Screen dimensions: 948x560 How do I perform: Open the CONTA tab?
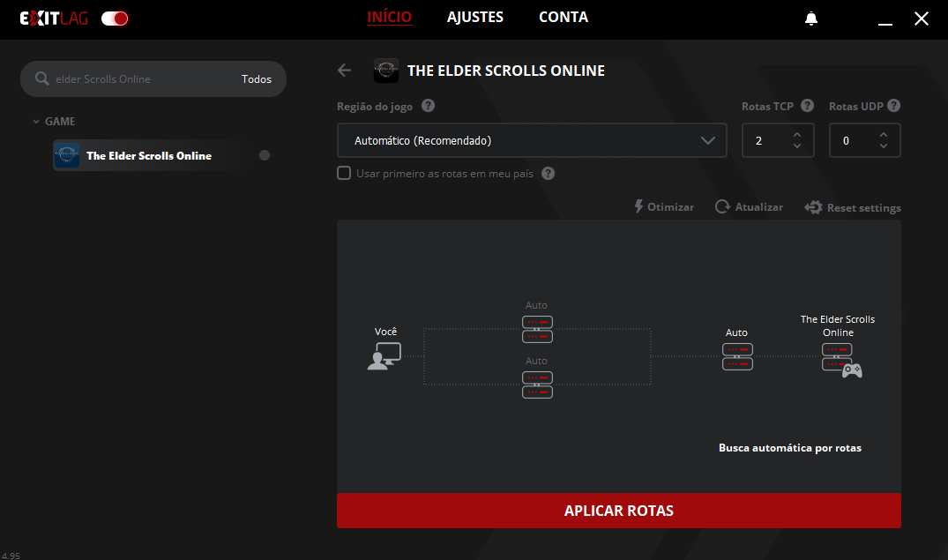563,18
